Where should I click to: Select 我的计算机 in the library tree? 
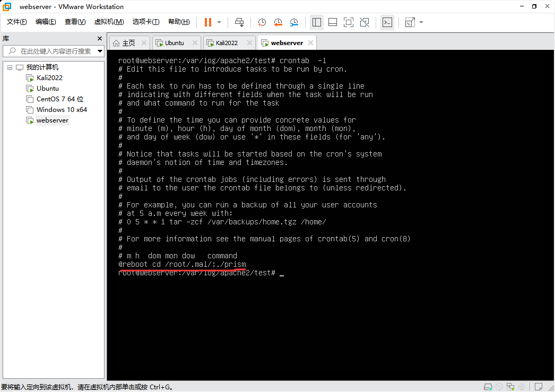42,67
